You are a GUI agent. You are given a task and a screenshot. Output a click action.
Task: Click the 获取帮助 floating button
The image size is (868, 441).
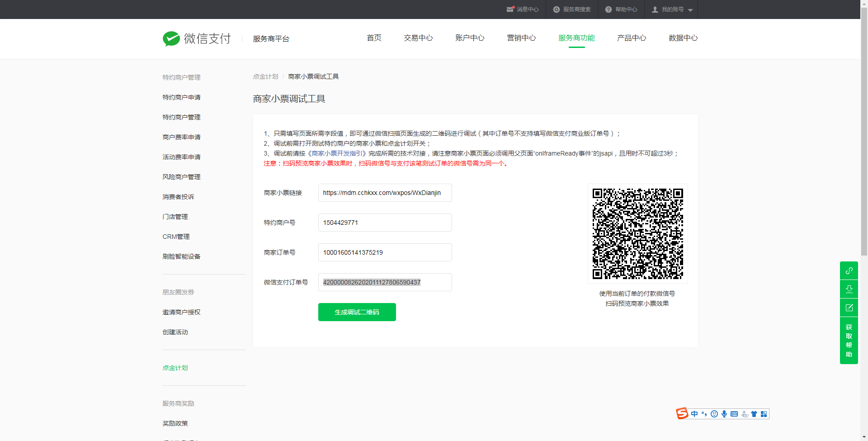849,341
